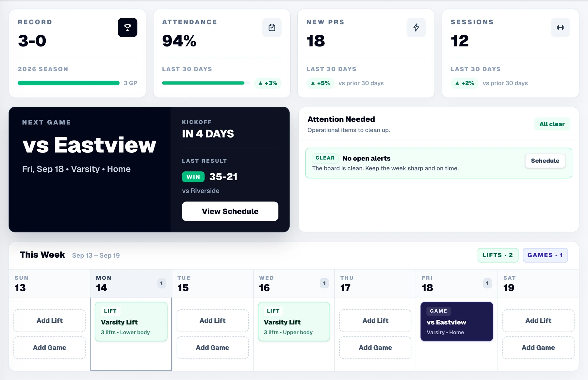Click the No open alerts message
The height and width of the screenshot is (380, 588).
click(367, 158)
